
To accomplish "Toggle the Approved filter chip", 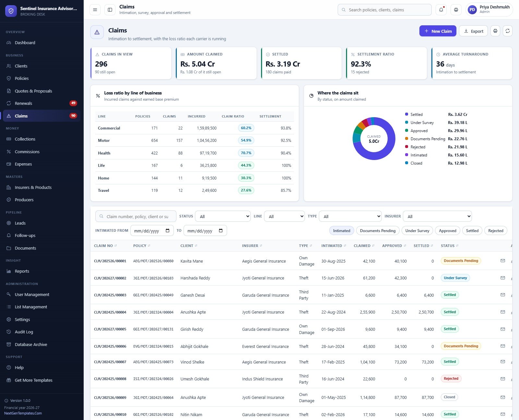I will 447,231.
